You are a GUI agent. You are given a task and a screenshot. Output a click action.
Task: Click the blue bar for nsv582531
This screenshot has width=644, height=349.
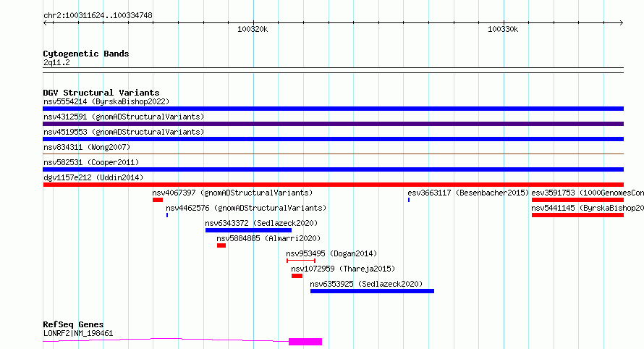(x=333, y=169)
